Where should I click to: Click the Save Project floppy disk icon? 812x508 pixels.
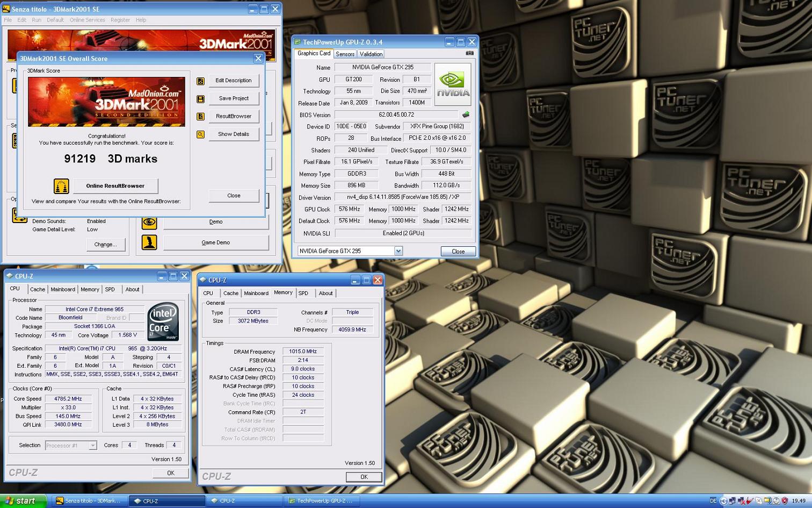pos(200,99)
